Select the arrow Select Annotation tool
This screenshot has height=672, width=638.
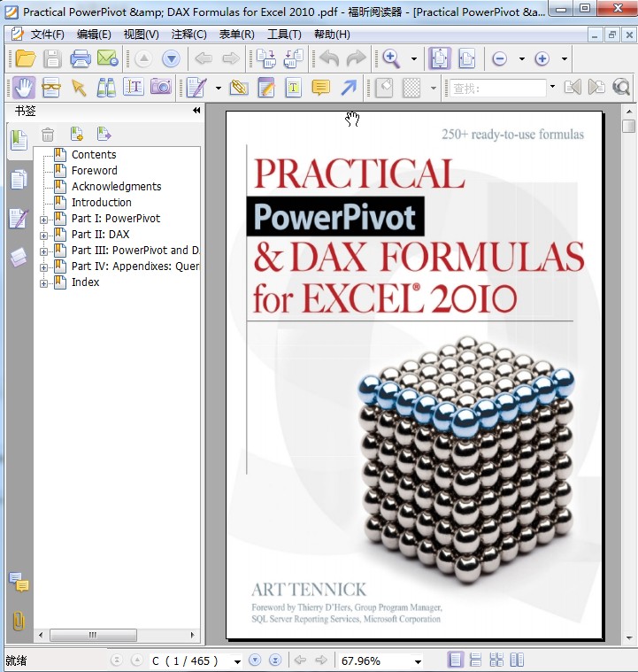coord(79,88)
